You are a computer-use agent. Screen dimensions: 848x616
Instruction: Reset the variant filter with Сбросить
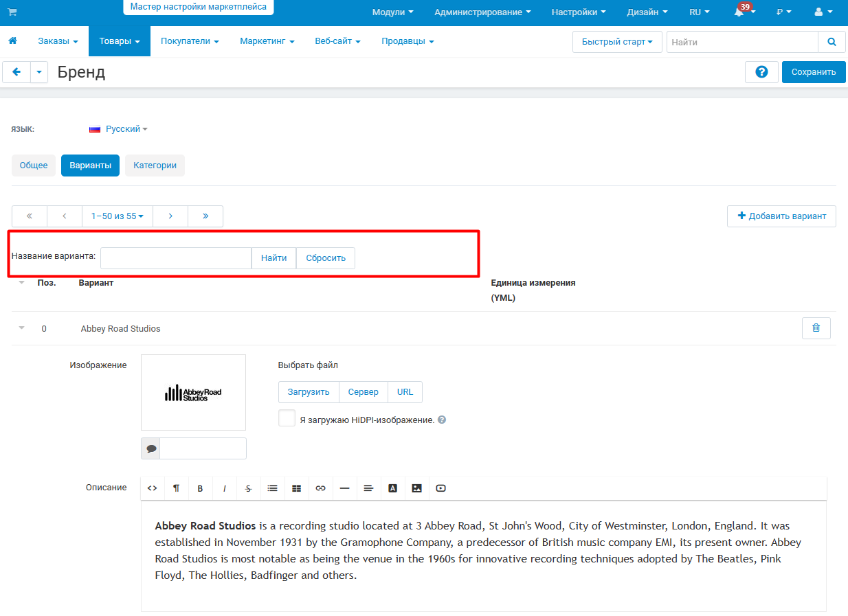coord(326,258)
